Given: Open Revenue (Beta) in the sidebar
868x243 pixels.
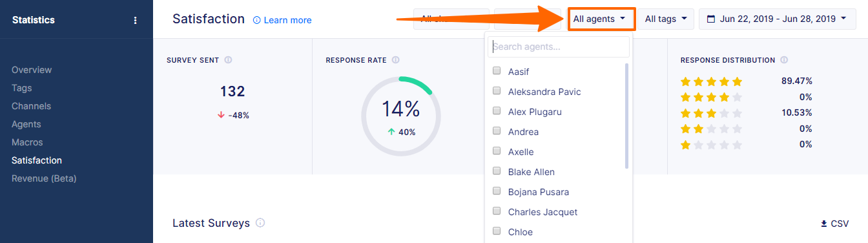Looking at the screenshot, I should tap(44, 178).
